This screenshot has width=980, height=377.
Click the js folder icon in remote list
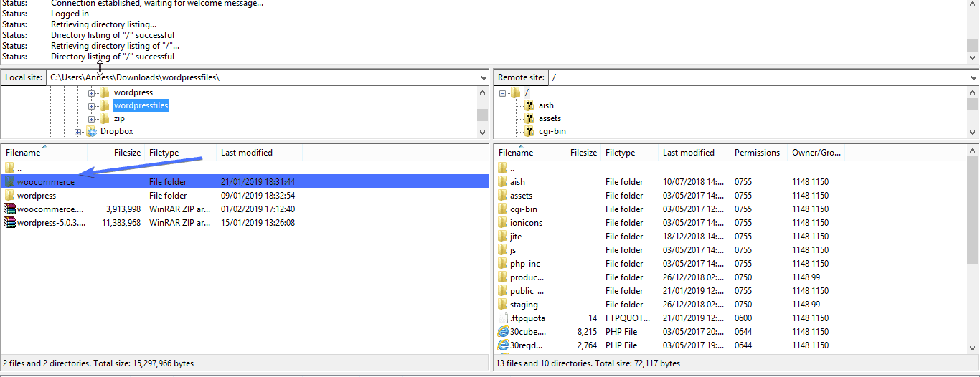point(503,250)
